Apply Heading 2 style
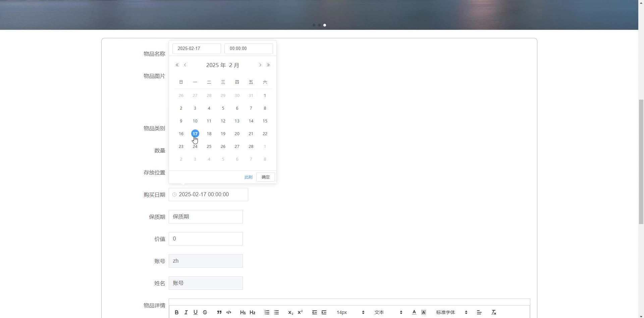 point(253,312)
